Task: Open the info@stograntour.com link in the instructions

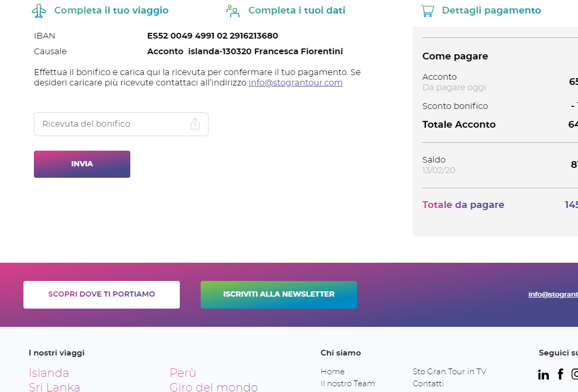Action: coord(296,82)
